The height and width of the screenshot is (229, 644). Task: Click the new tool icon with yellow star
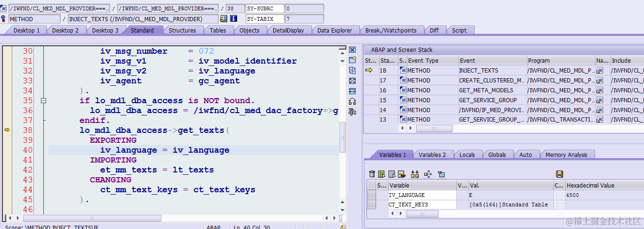pos(352,60)
